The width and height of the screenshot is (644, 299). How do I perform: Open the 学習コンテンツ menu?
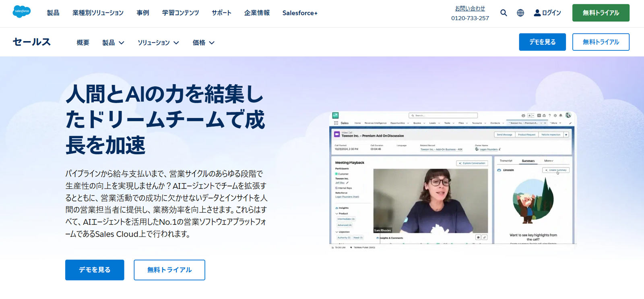(x=180, y=13)
